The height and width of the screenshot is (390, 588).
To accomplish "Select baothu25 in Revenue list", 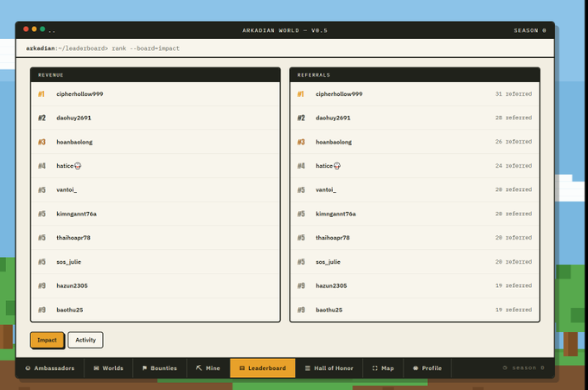I will click(156, 310).
